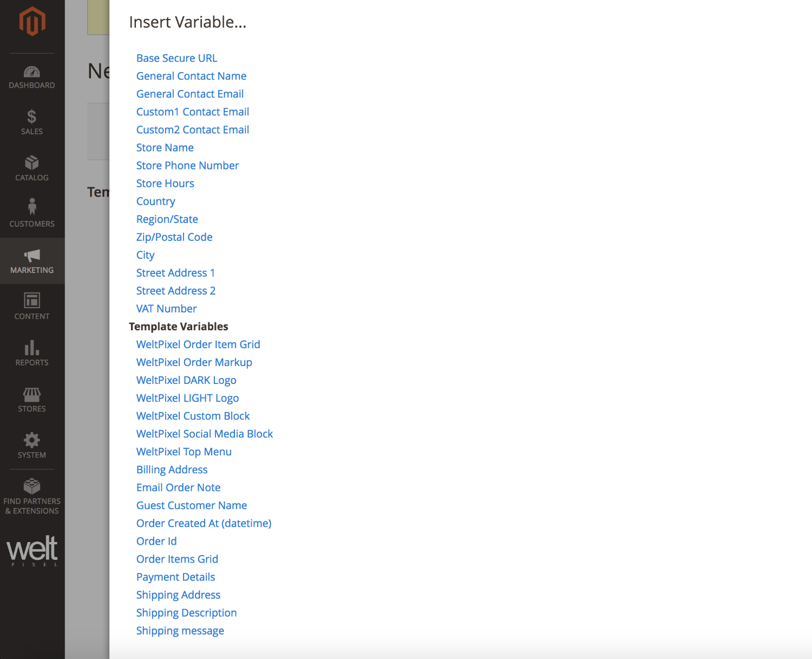The image size is (812, 659).
Task: Insert the Store Phone Number variable
Action: tap(187, 165)
